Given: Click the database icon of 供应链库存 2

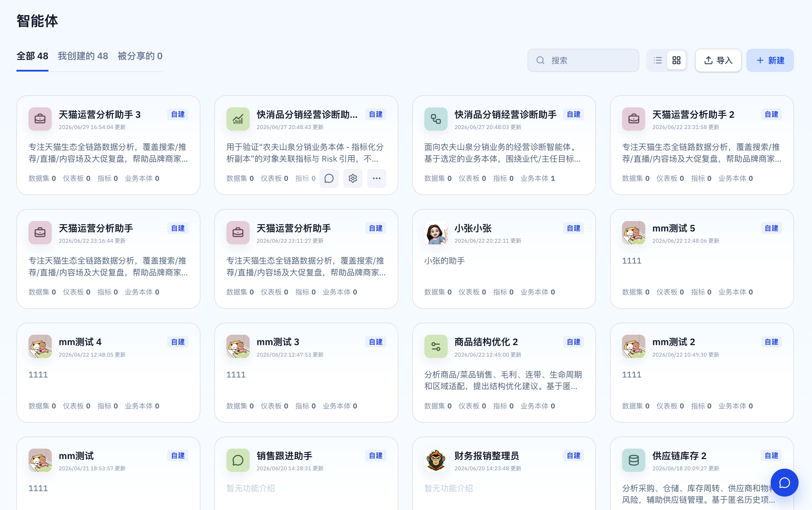Looking at the screenshot, I should tap(634, 460).
